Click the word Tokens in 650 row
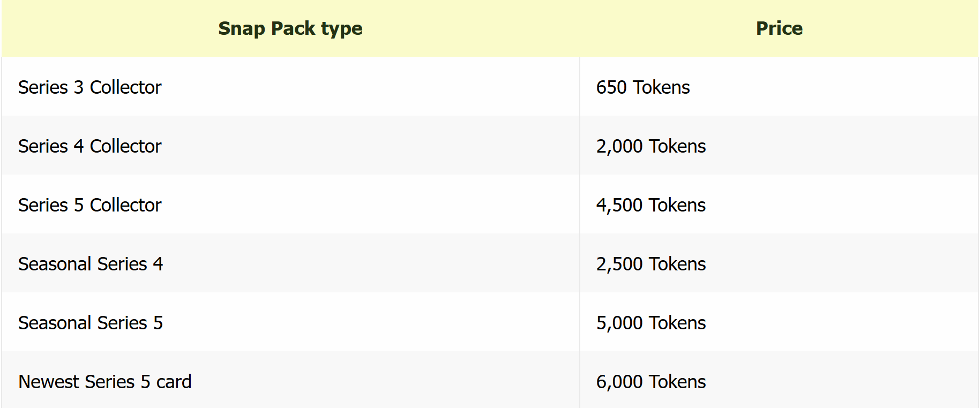 click(x=661, y=87)
